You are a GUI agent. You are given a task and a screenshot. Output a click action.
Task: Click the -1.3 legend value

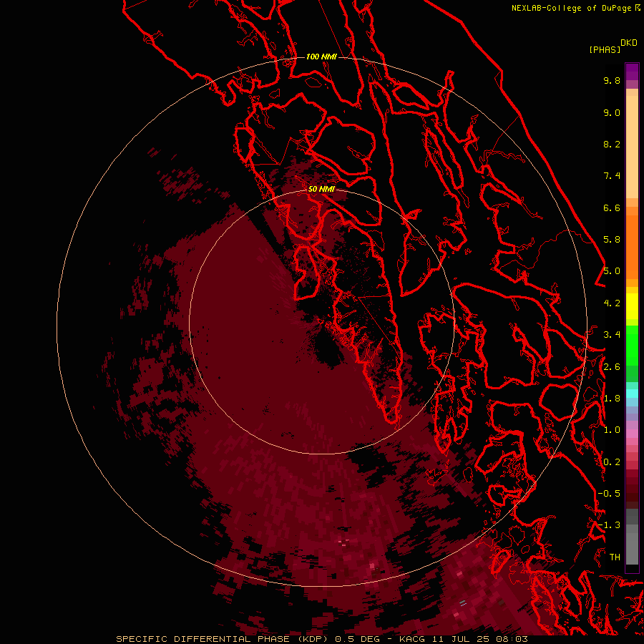coord(609,525)
